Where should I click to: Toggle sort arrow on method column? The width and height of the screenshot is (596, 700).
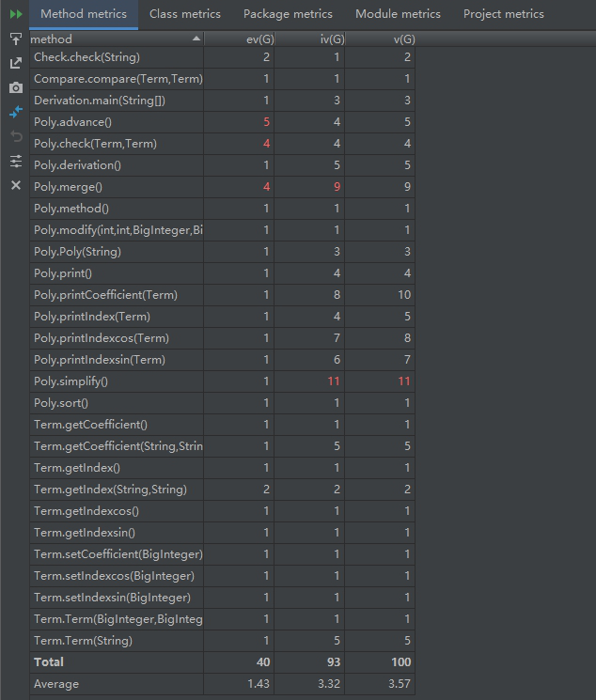coord(196,39)
